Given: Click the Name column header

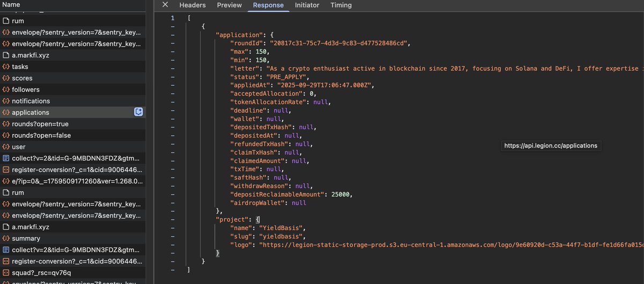Looking at the screenshot, I should click(x=11, y=4).
